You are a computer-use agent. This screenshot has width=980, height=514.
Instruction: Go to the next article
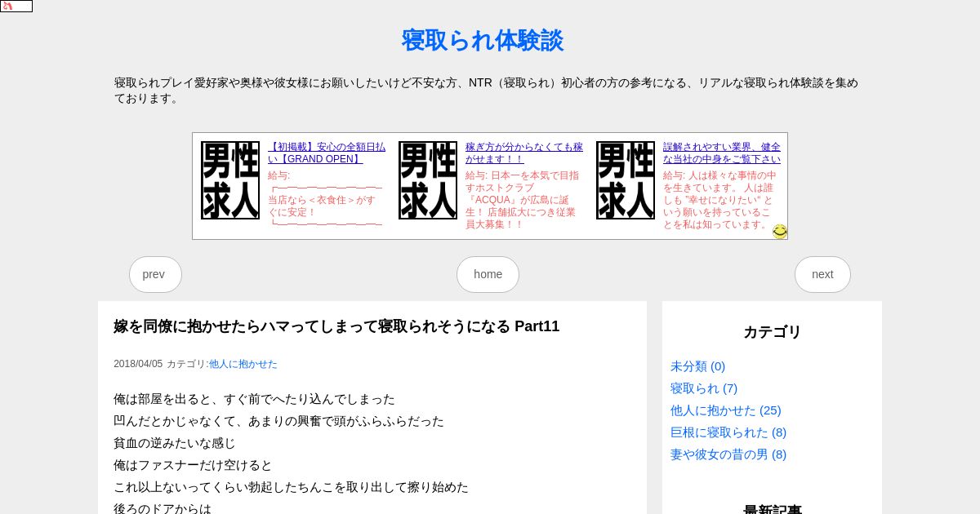822,274
